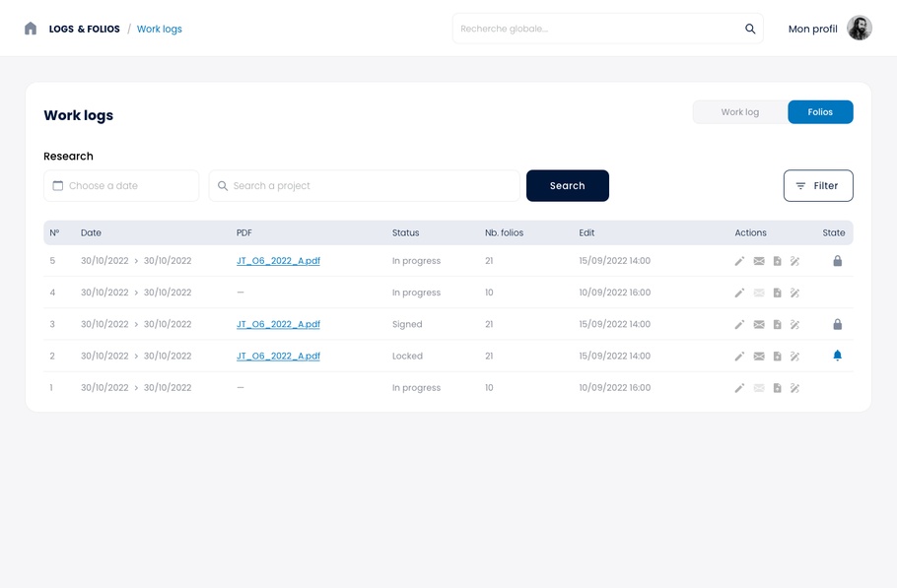Image resolution: width=897 pixels, height=588 pixels.
Task: Click the lock icon for log 5
Action: [x=837, y=261]
